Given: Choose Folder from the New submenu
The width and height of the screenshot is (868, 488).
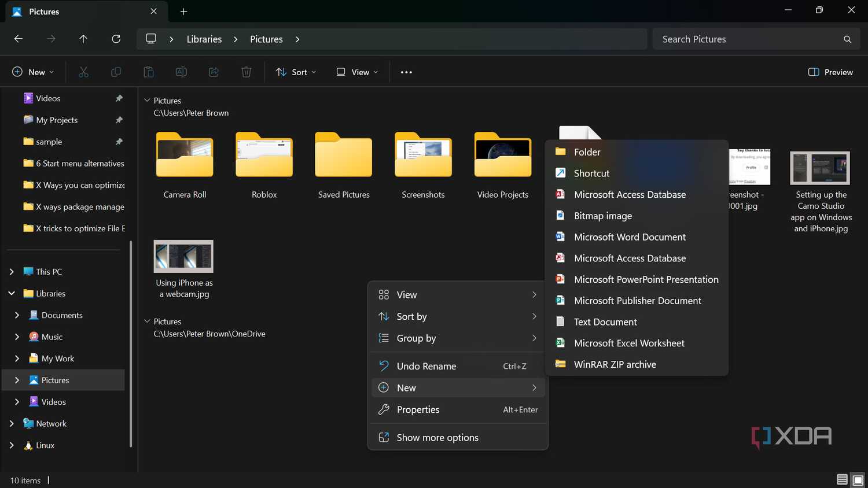Looking at the screenshot, I should (637, 152).
